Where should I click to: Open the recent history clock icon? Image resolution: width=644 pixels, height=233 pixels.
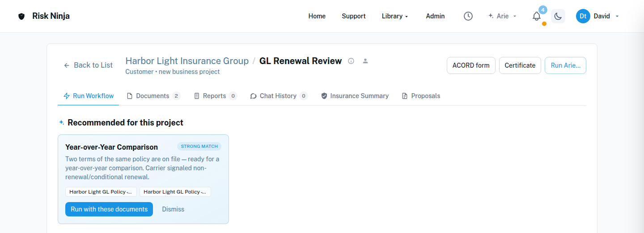point(468,16)
